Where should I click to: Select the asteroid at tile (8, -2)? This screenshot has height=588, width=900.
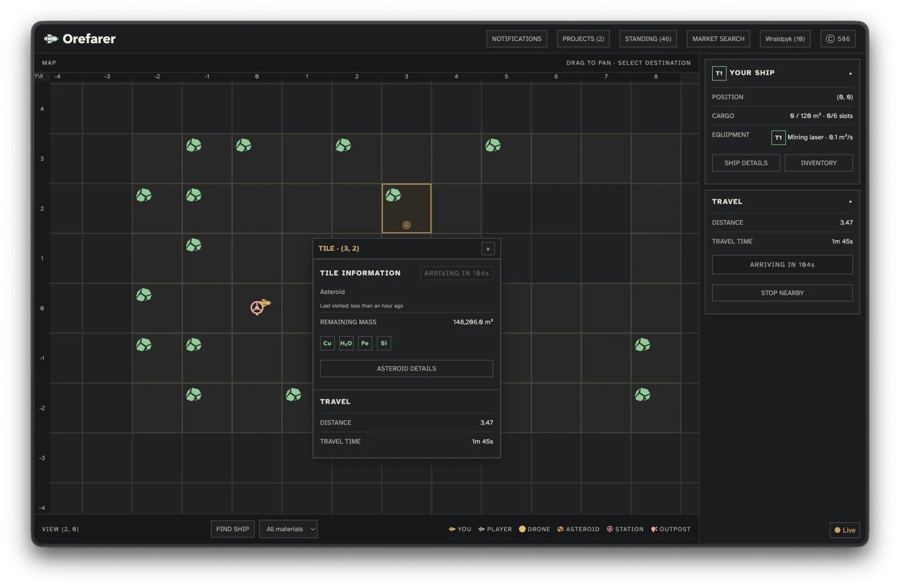pyautogui.click(x=642, y=395)
